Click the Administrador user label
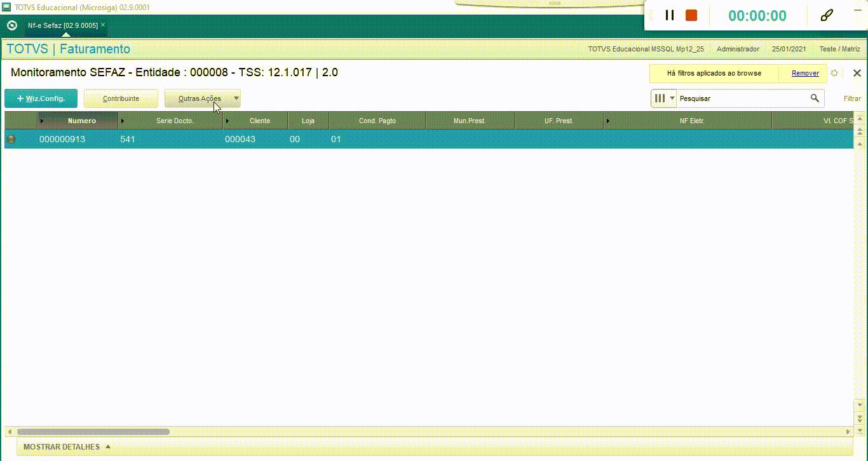868x461 pixels. pos(738,49)
